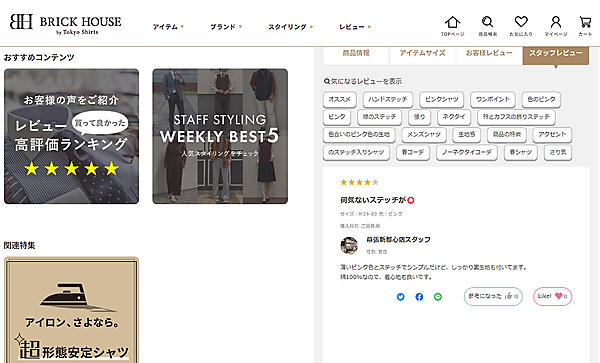
Task: Pick the ノーネクタイコーデ tag
Action: pos(467,152)
